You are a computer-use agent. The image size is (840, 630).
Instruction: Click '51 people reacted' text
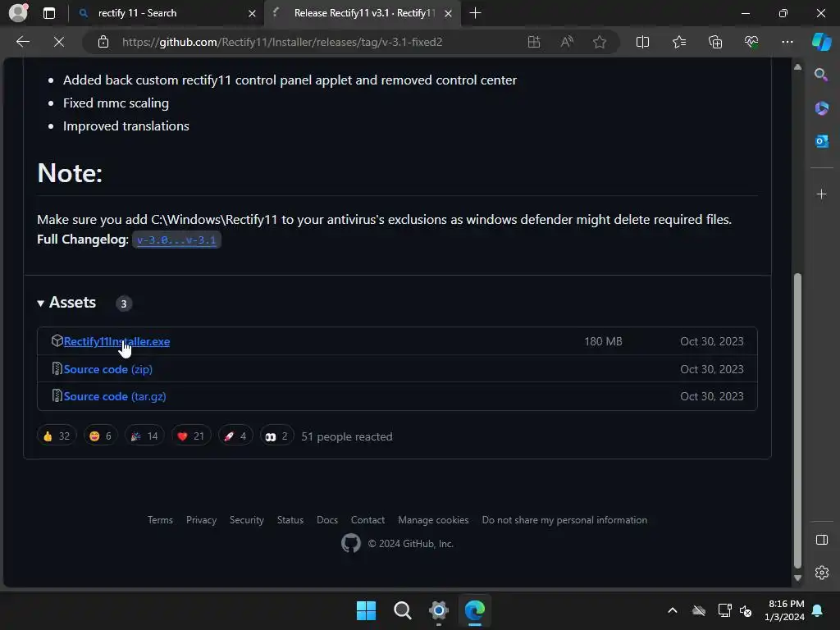click(347, 436)
